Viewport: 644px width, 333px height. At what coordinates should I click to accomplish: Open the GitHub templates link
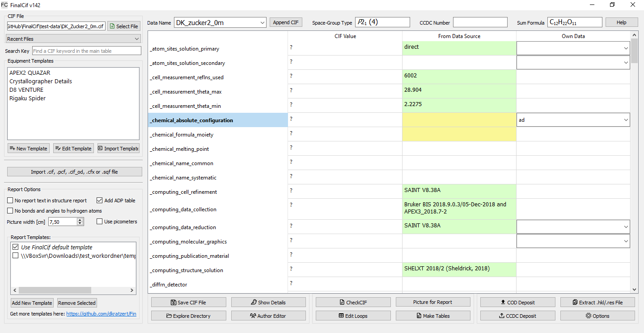pyautogui.click(x=101, y=314)
